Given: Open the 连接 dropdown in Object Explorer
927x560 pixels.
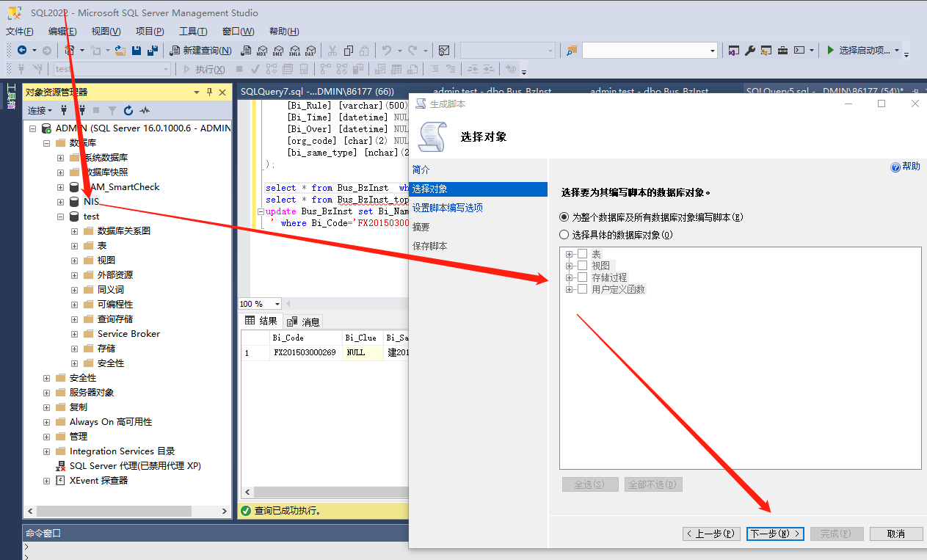Looking at the screenshot, I should (40, 110).
